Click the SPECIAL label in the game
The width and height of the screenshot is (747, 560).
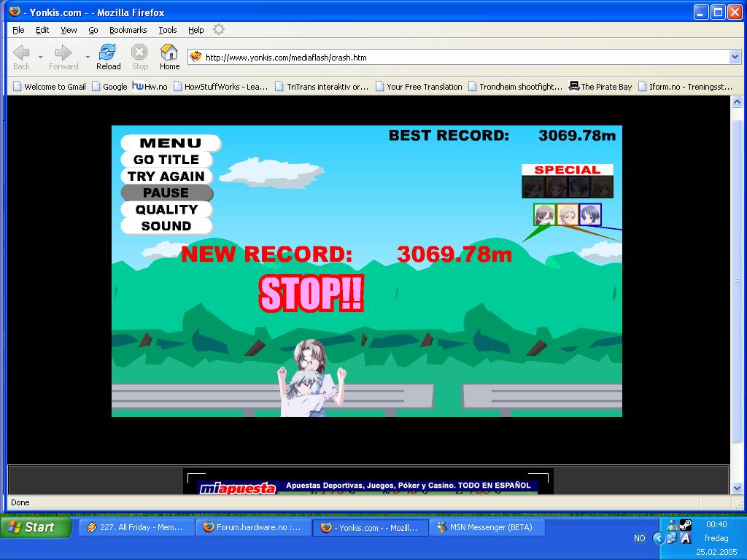coord(568,170)
